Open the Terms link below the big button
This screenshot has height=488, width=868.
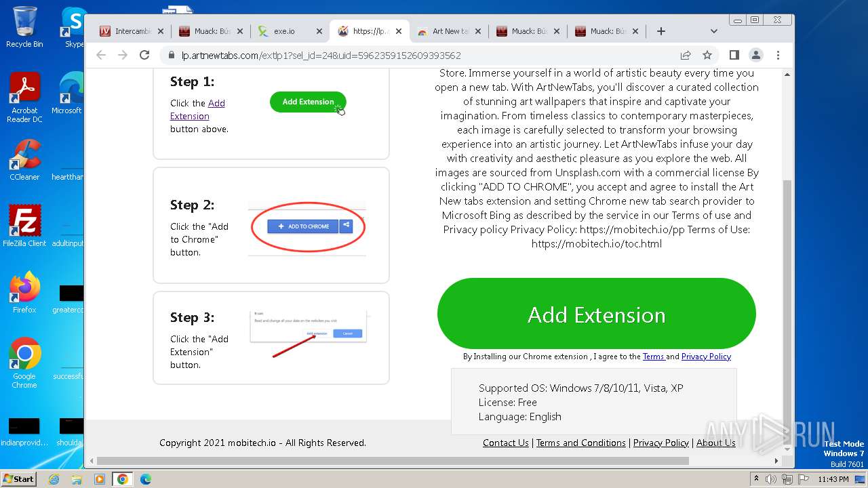click(x=654, y=357)
